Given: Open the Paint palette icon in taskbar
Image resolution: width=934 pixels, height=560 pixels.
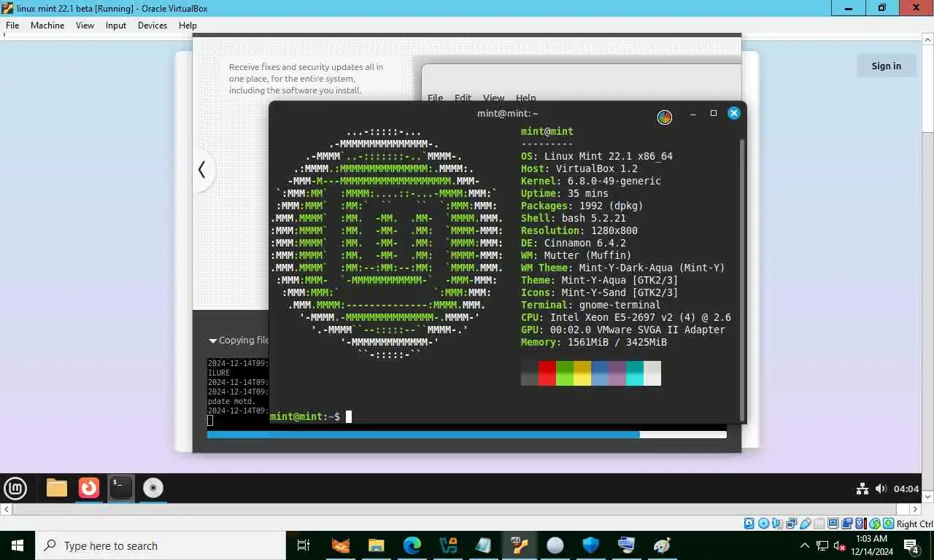Looking at the screenshot, I should 663,545.
